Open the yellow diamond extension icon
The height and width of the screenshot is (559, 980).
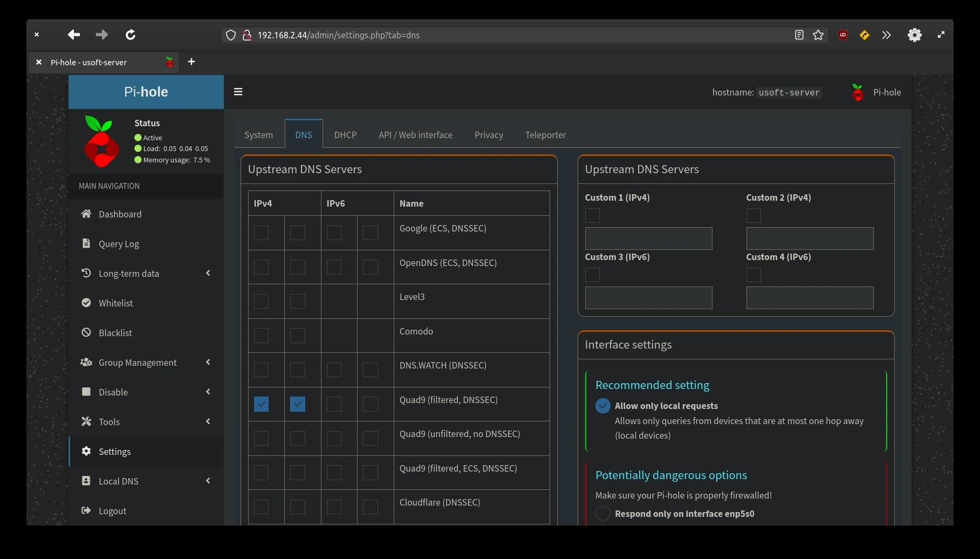point(865,35)
